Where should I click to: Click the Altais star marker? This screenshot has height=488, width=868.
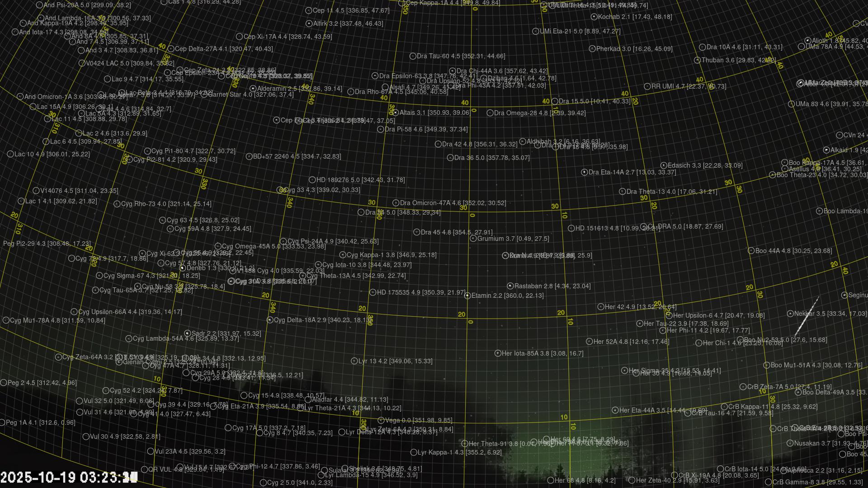point(396,113)
